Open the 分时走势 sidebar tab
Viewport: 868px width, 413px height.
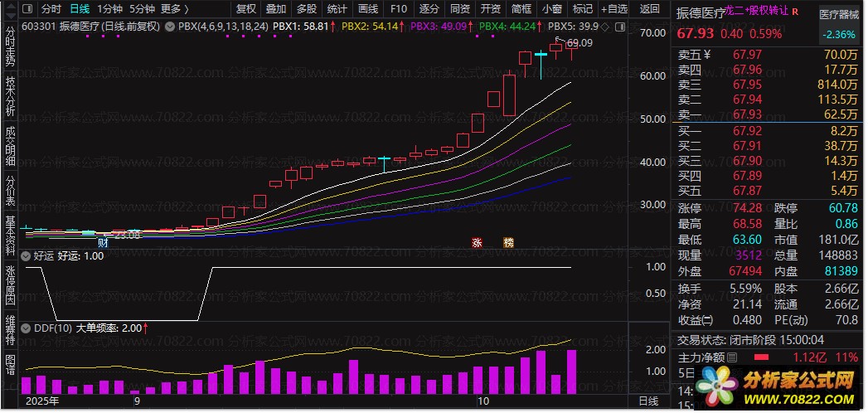(x=10, y=46)
